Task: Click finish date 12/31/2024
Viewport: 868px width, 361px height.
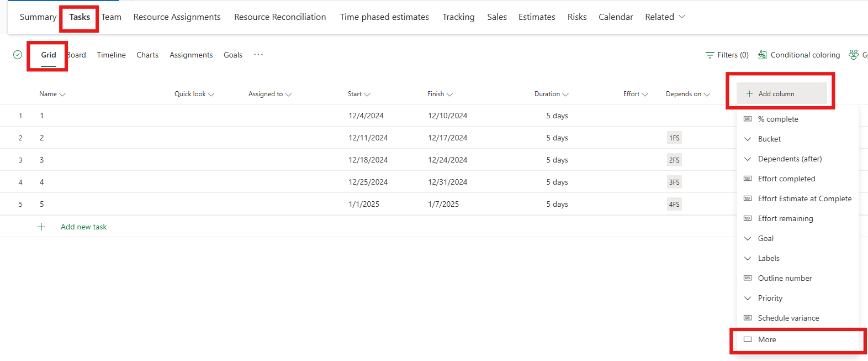Action: [448, 182]
